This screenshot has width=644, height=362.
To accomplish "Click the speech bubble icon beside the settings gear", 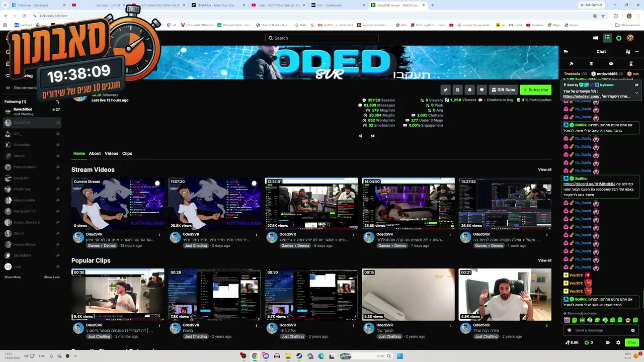I will [x=608, y=342].
